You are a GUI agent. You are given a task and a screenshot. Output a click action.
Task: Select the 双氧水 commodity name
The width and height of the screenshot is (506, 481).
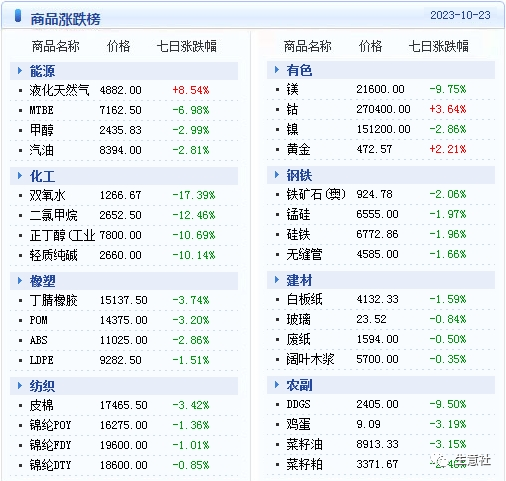click(47, 195)
